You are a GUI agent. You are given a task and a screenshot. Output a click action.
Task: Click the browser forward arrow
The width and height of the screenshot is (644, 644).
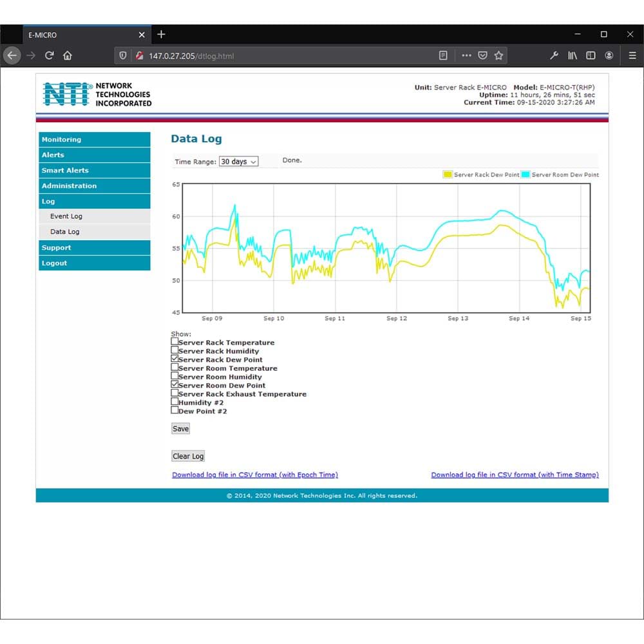[31, 55]
